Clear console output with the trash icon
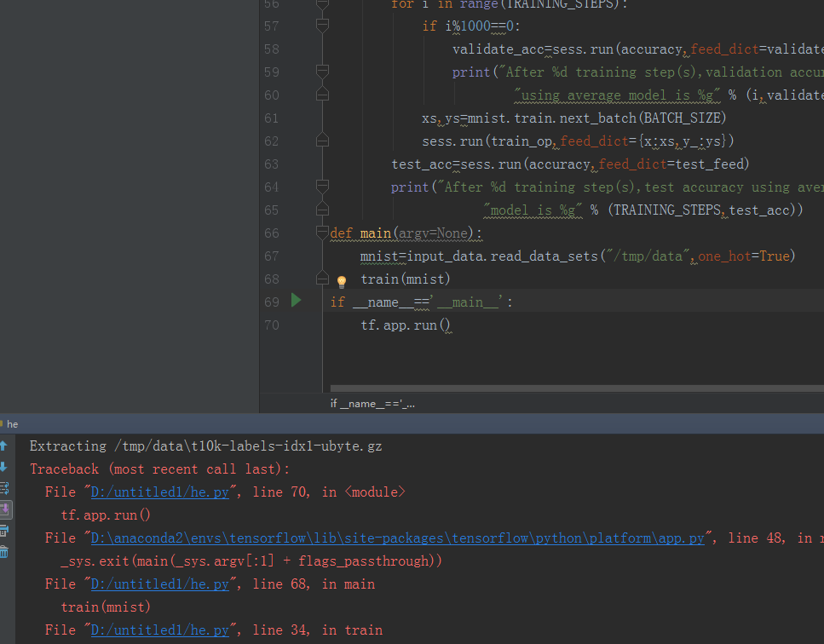Viewport: 824px width, 644px height. click(4, 551)
